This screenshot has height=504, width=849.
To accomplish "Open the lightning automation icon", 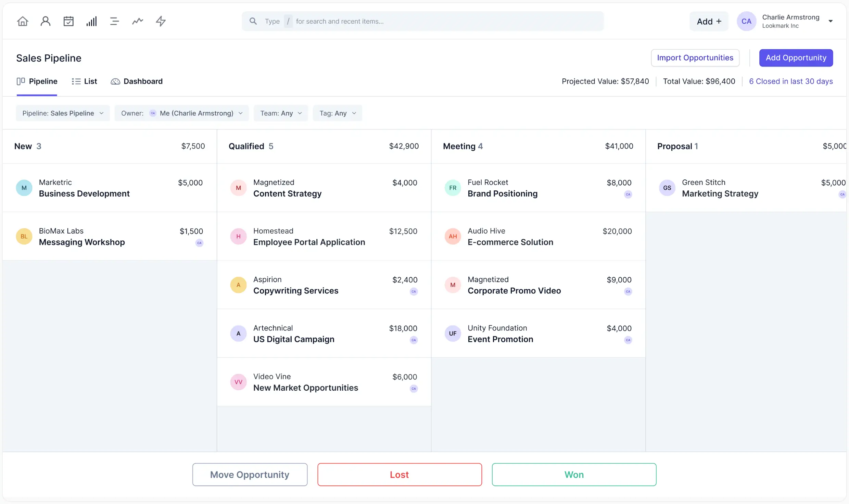I will pyautogui.click(x=160, y=21).
